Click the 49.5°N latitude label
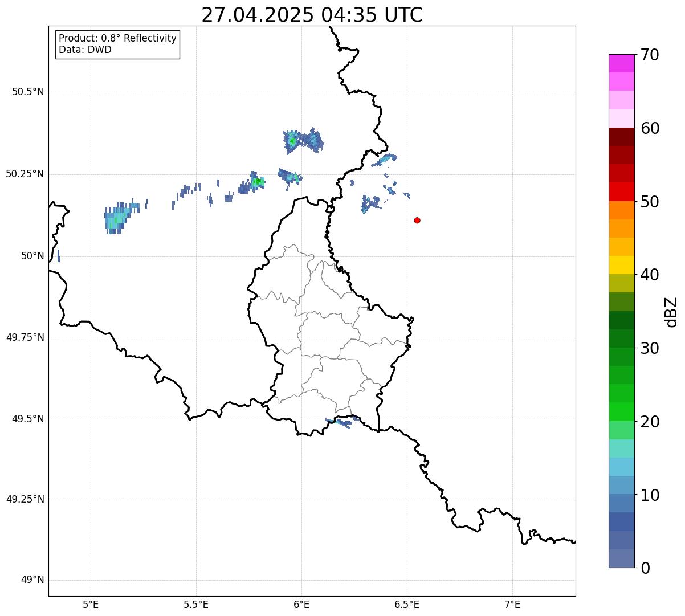 (x=28, y=419)
